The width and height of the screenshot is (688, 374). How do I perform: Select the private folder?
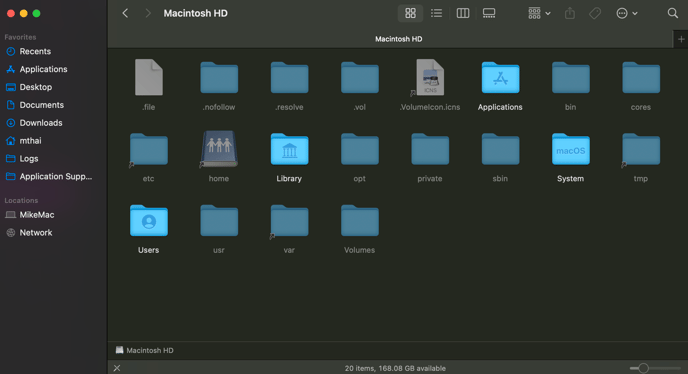click(430, 149)
